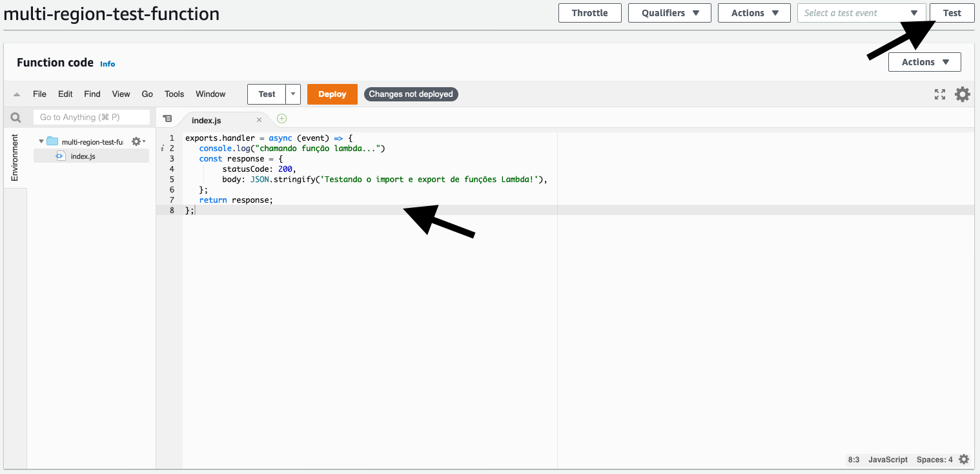This screenshot has height=474, width=980.
Task: Open the Qualifiers dropdown
Action: (669, 13)
